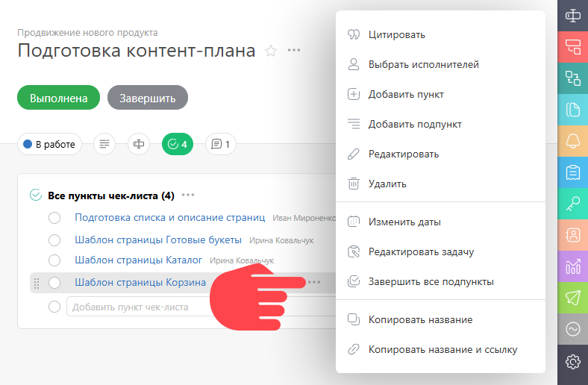
Task: Open the three-dot menu beside the task title
Action: 293,50
